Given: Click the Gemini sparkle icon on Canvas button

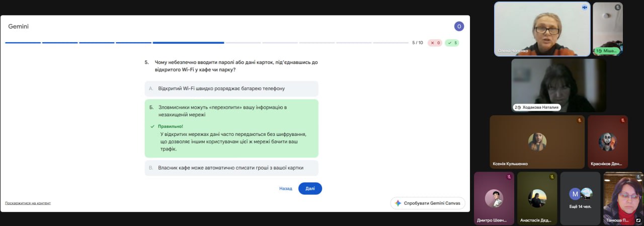Looking at the screenshot, I should coord(398,203).
